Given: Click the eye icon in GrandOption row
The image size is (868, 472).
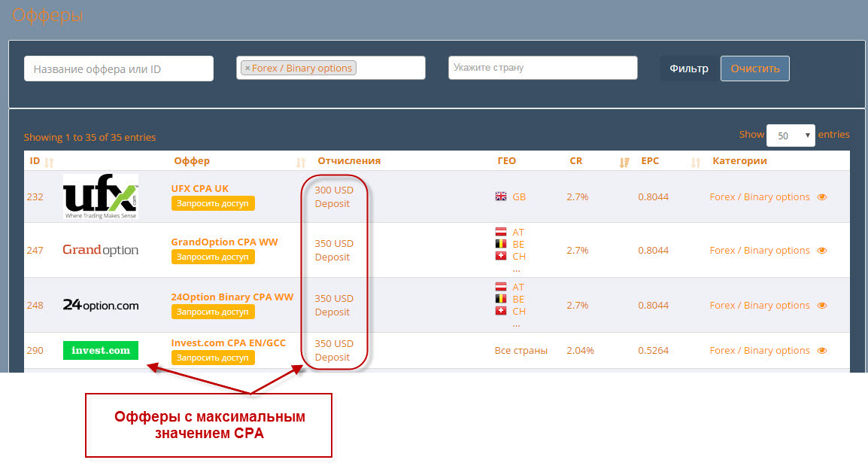Looking at the screenshot, I should 822,251.
